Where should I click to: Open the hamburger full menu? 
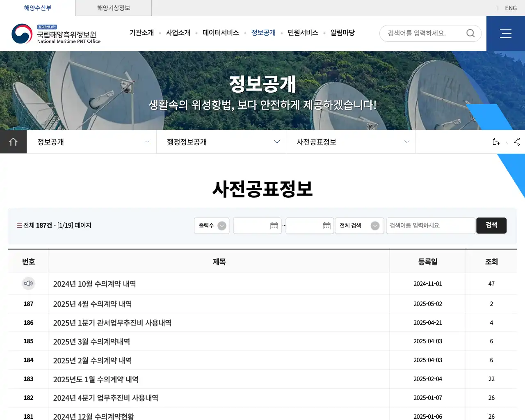(506, 34)
